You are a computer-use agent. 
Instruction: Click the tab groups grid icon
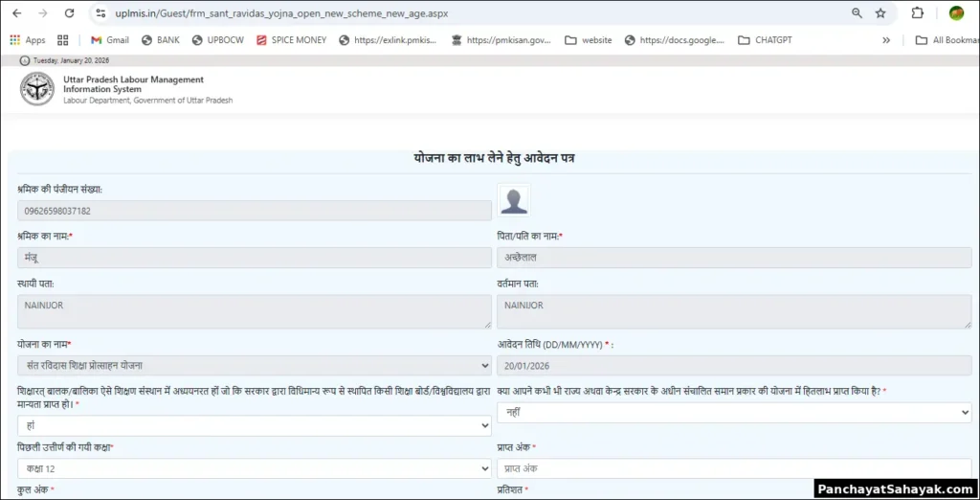click(x=62, y=40)
